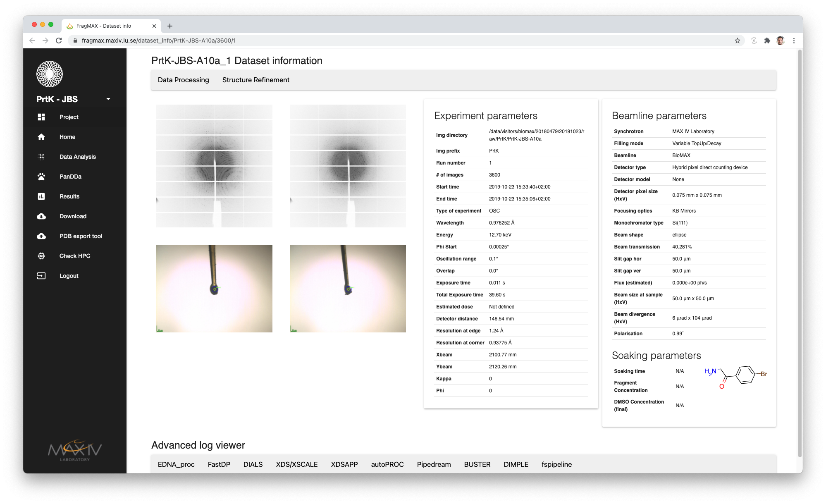
Task: Open the Data Processing menu
Action: [183, 80]
